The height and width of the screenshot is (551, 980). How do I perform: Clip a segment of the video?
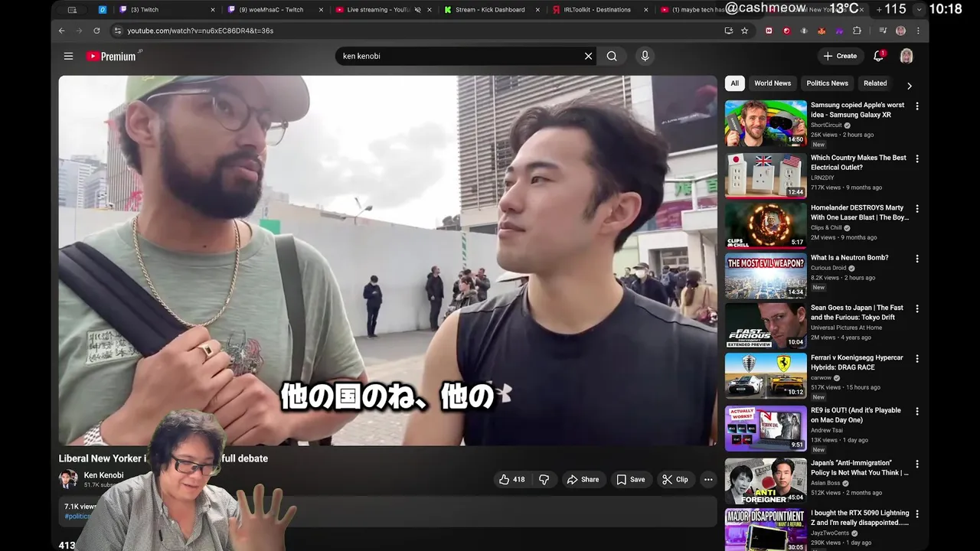(x=675, y=480)
